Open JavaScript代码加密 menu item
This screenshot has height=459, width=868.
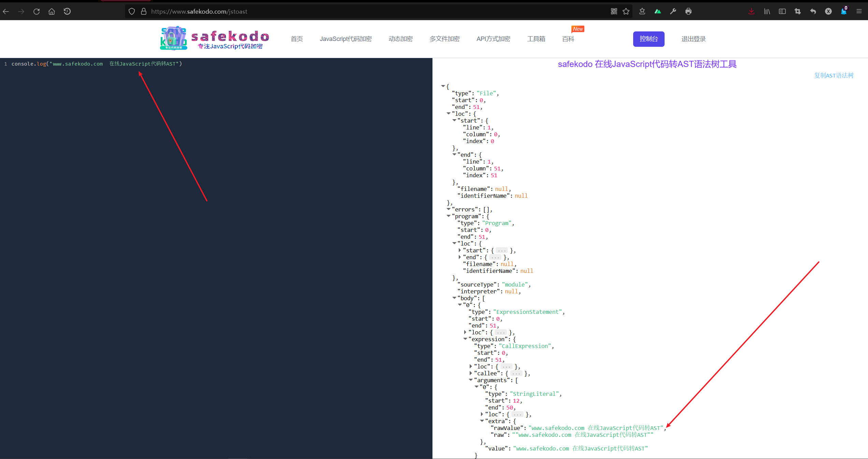tap(346, 39)
